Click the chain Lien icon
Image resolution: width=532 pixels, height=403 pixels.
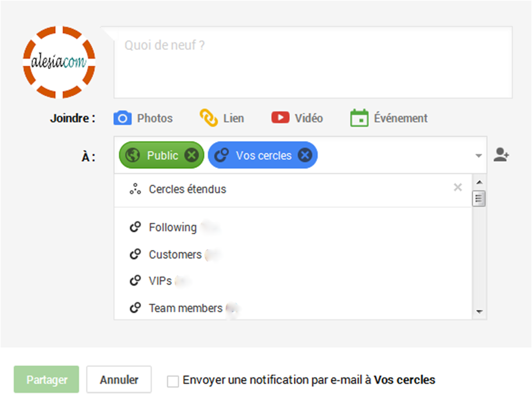(x=208, y=118)
